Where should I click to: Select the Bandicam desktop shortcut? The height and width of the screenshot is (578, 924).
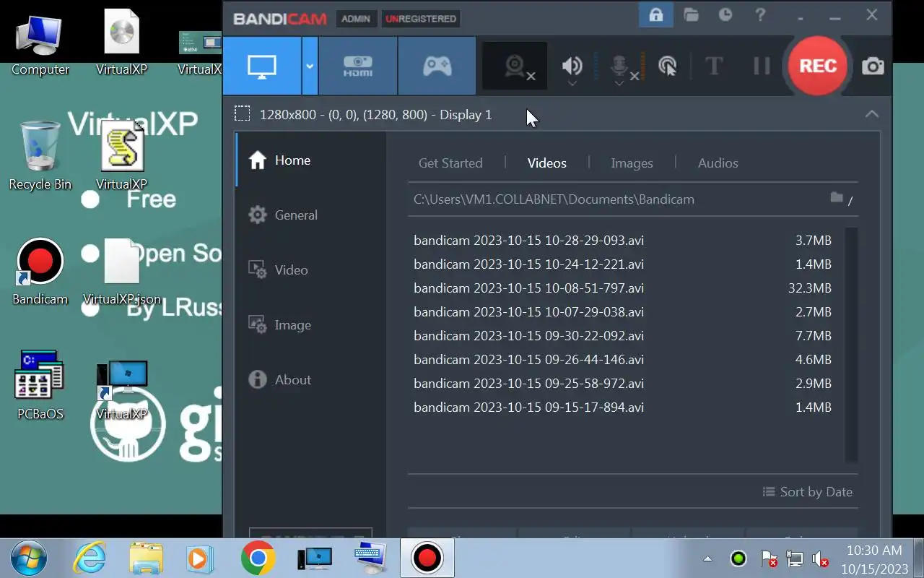[x=40, y=272]
